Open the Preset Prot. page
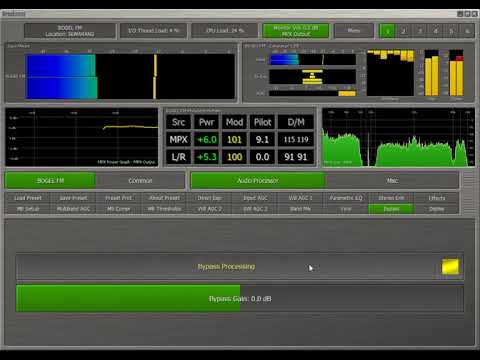The height and width of the screenshot is (360, 480). point(118,198)
